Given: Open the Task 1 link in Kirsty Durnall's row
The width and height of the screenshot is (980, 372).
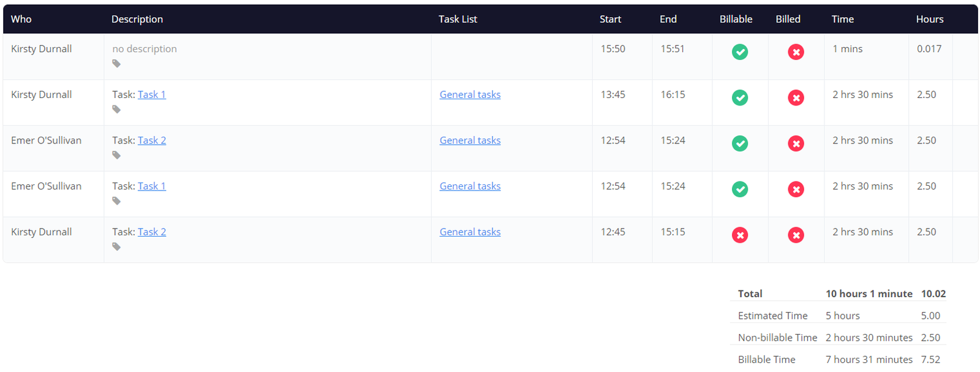Looking at the screenshot, I should (152, 94).
